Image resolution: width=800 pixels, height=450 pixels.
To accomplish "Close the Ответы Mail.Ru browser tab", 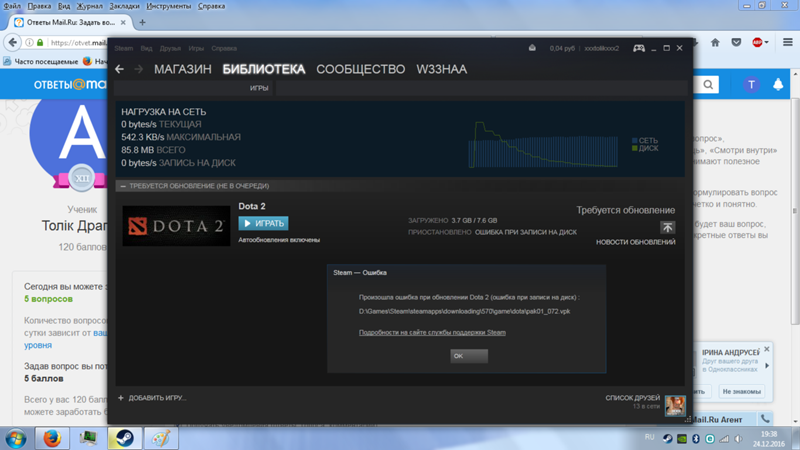I will [x=123, y=22].
